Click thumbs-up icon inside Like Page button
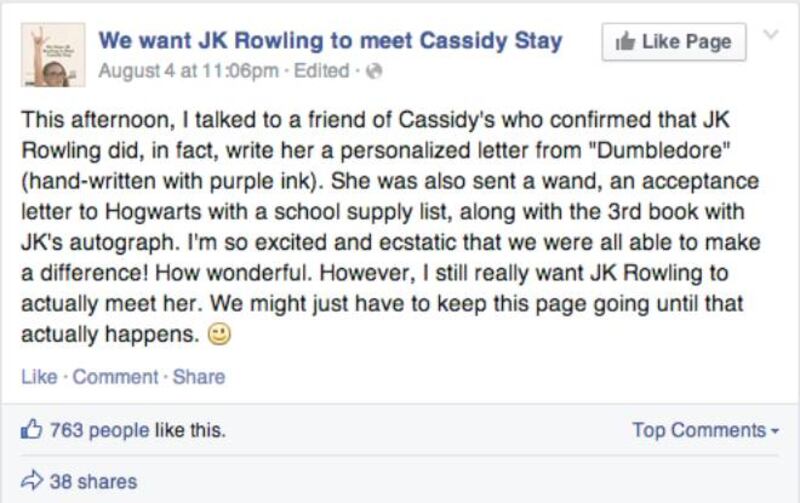The height and width of the screenshot is (503, 800). [625, 41]
